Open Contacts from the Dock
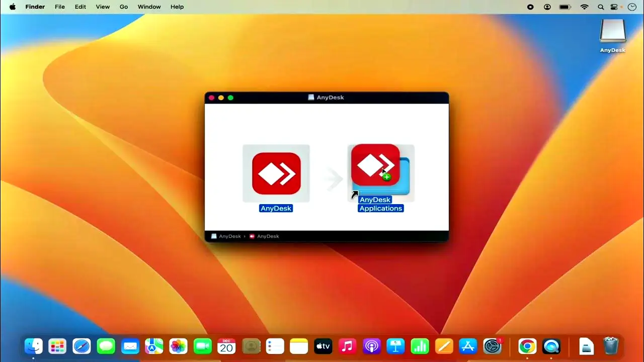644x362 pixels. click(251, 346)
